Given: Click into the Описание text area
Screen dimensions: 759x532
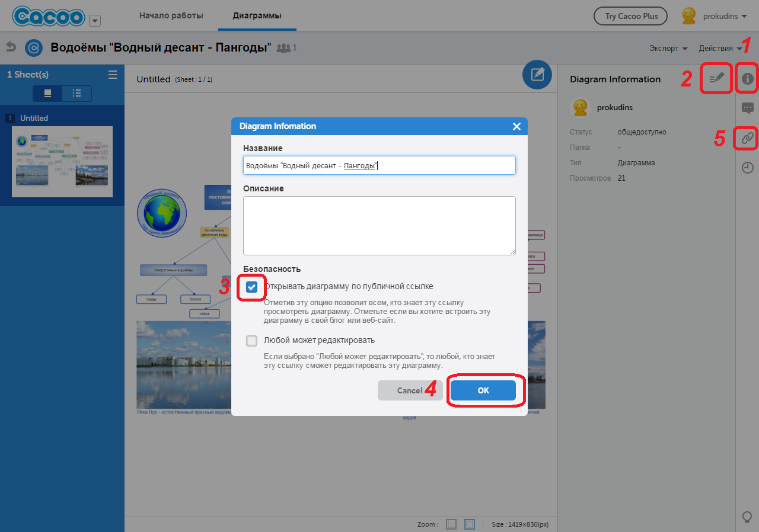Looking at the screenshot, I should pyautogui.click(x=379, y=225).
